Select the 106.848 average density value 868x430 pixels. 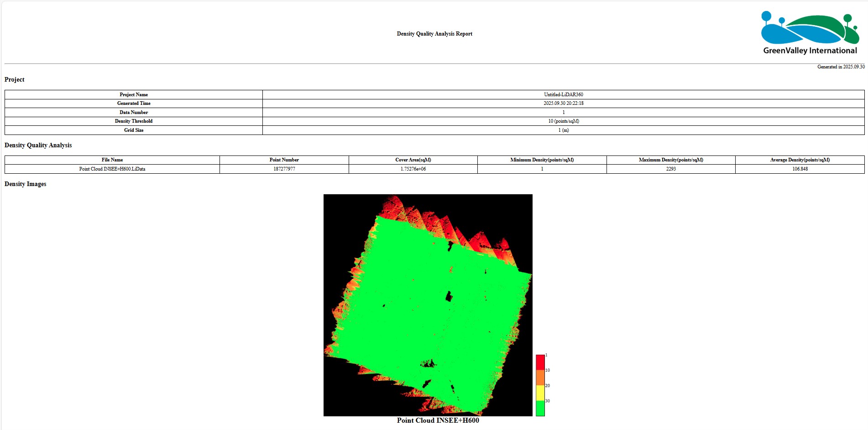pos(800,169)
